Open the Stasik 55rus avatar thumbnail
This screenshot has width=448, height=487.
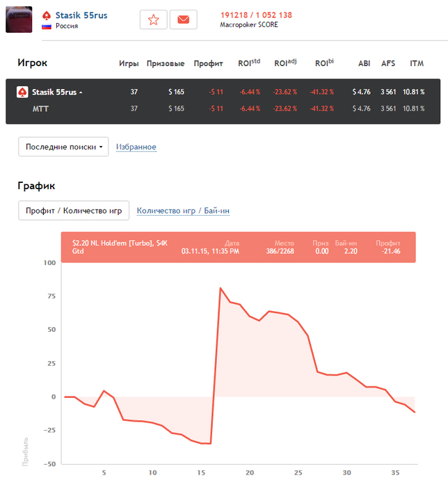(x=19, y=19)
